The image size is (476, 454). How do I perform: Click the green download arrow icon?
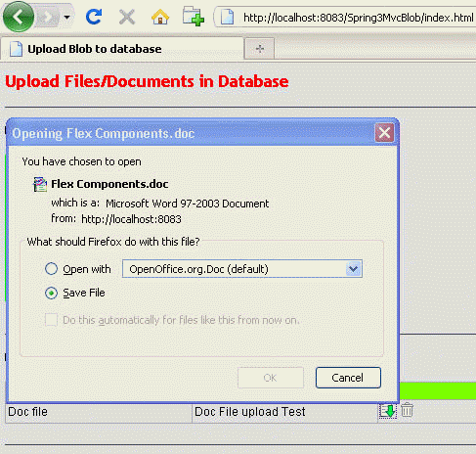pyautogui.click(x=387, y=411)
